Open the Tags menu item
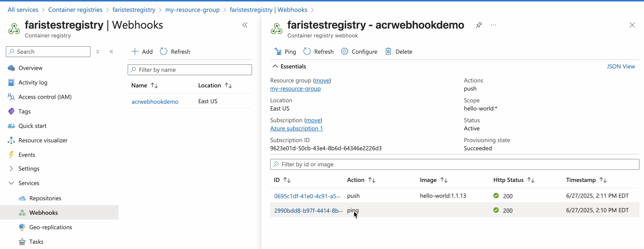Image resolution: width=644 pixels, height=249 pixels. pyautogui.click(x=24, y=111)
